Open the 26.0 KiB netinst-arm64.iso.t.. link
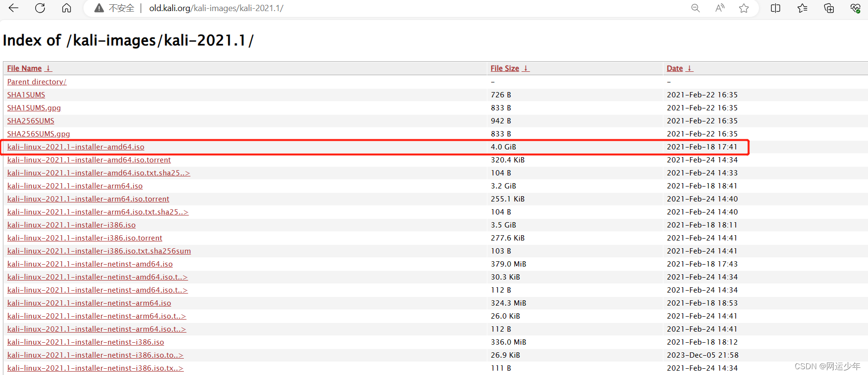 [96, 316]
